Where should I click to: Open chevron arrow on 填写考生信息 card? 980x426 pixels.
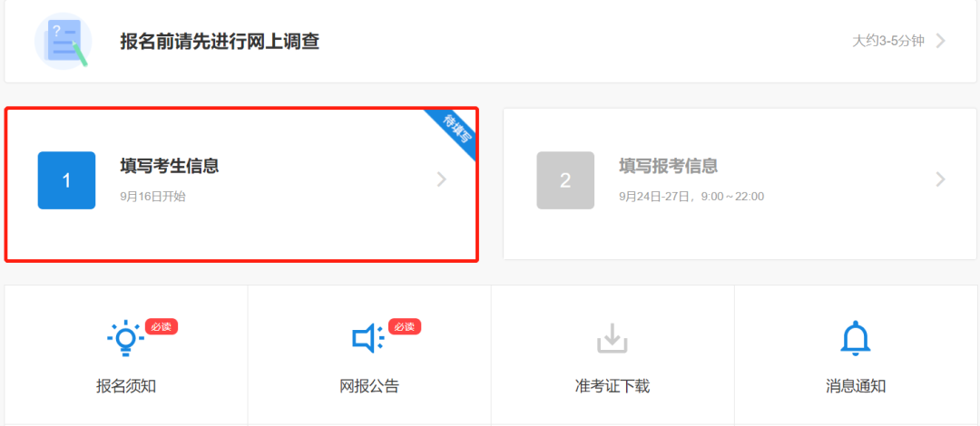(x=441, y=179)
